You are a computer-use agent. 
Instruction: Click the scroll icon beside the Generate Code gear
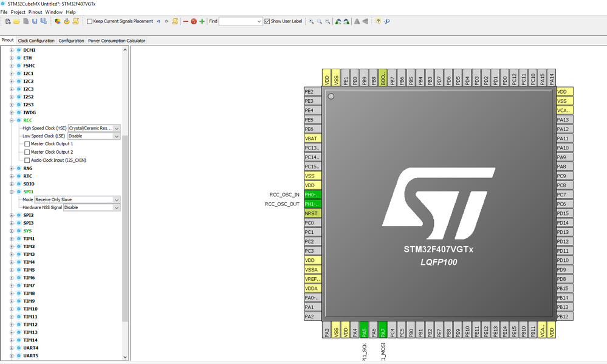(x=76, y=21)
